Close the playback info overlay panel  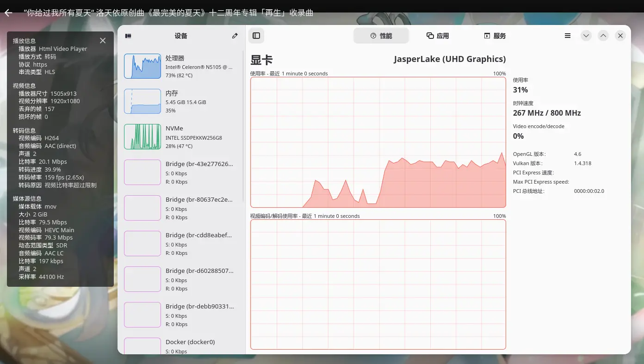[102, 40]
